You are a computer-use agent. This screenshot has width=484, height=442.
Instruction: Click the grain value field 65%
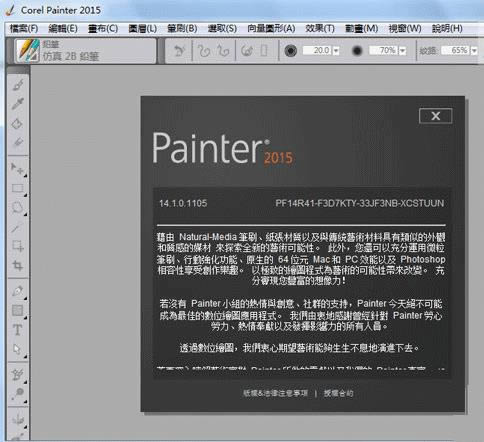click(456, 51)
